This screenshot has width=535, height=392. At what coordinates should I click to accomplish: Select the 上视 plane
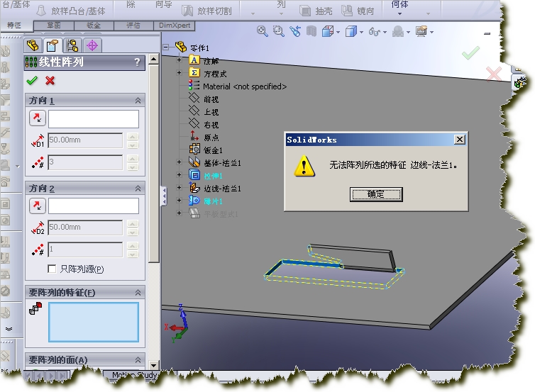point(211,112)
